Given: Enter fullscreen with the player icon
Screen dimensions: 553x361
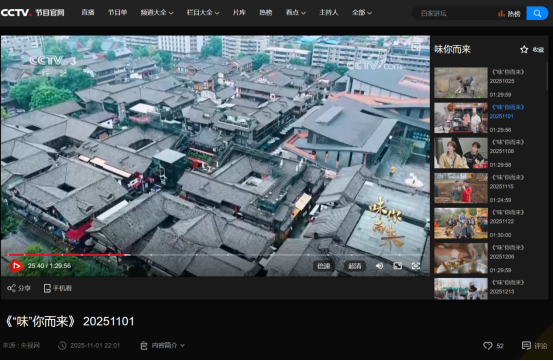Looking at the screenshot, I should pyautogui.click(x=416, y=266).
